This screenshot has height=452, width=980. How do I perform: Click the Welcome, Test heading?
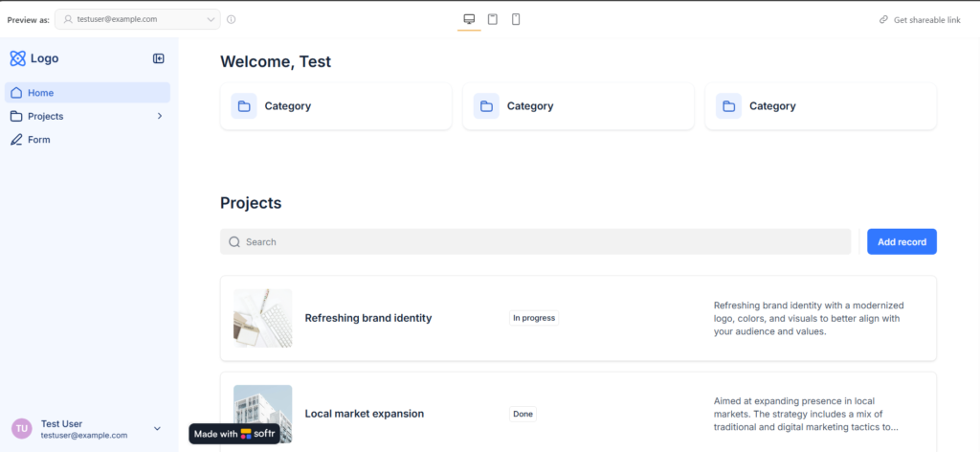276,61
